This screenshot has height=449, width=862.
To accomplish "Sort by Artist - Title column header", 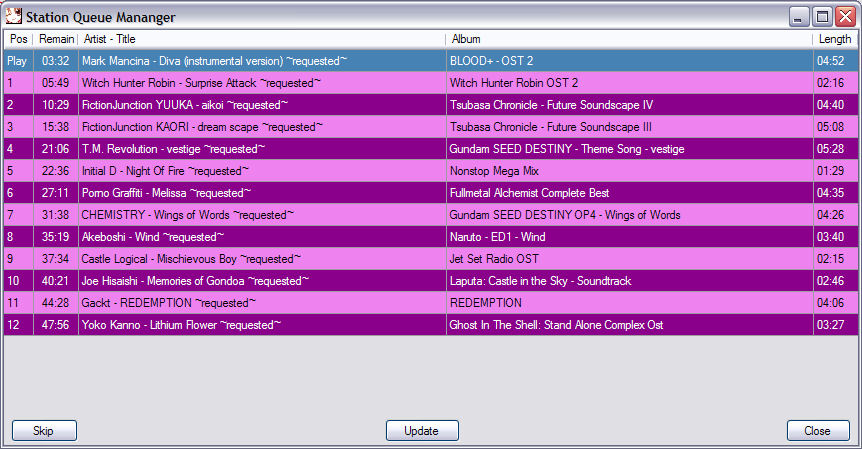I will tap(262, 39).
